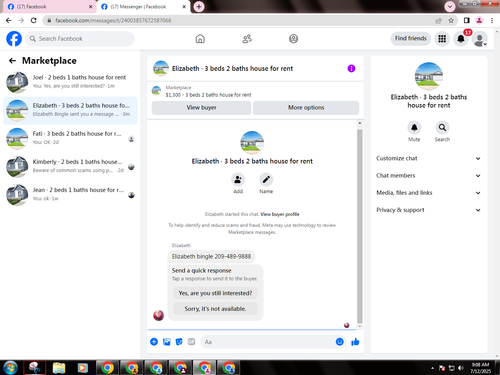Open Jean 2 beds 1 baths conversation
Viewport: 500px width, 375px height.
(70, 194)
